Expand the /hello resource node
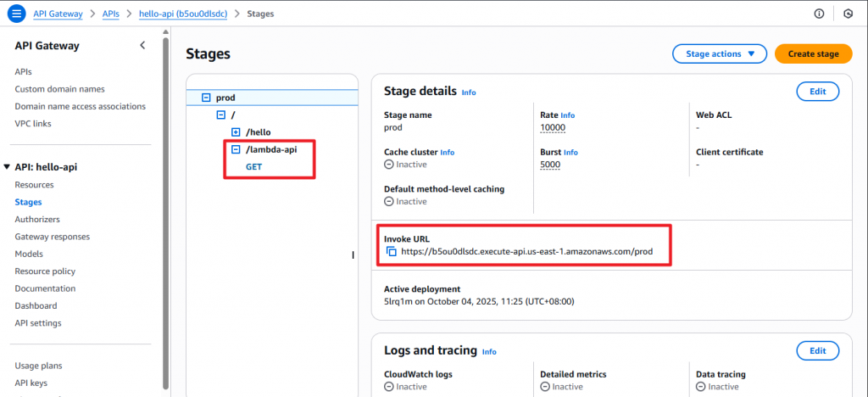868x397 pixels. [236, 132]
